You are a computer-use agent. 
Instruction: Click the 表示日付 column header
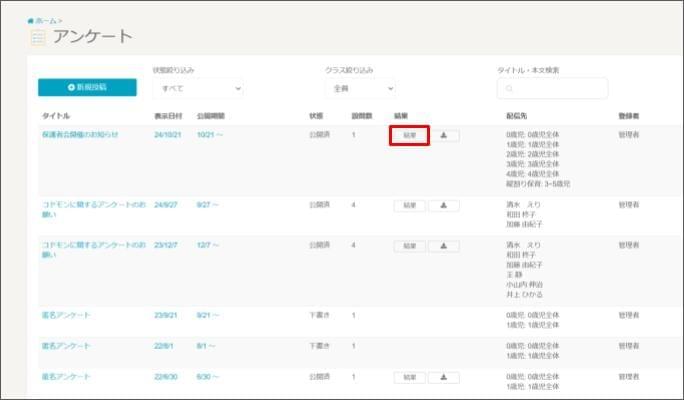click(x=169, y=116)
